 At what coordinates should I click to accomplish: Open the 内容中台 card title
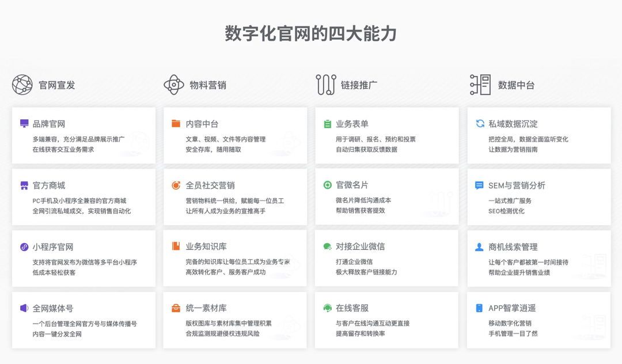[202, 124]
